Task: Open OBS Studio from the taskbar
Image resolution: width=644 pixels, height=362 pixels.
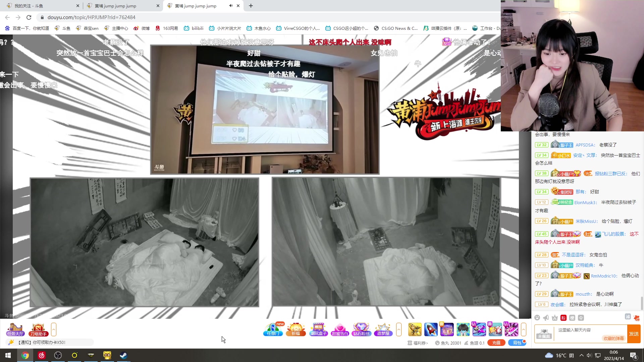Action: point(58,355)
